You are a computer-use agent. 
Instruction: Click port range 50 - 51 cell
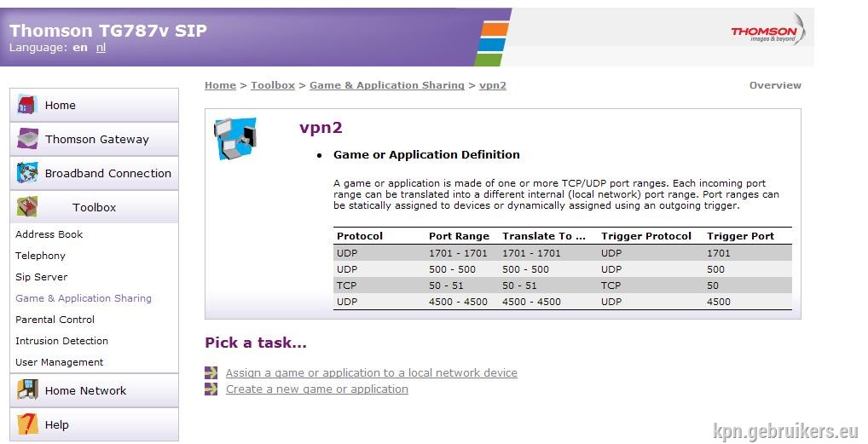click(x=446, y=285)
